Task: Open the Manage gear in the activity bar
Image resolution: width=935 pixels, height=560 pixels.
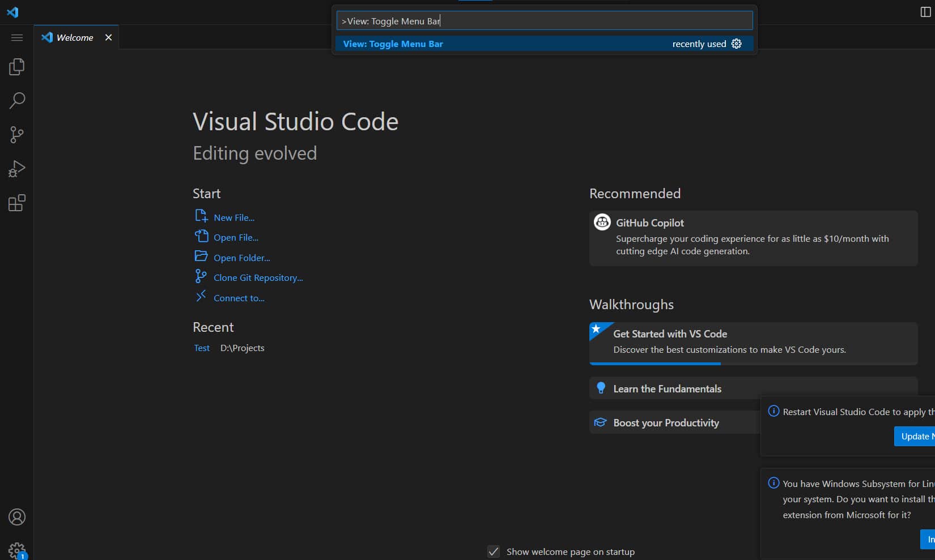Action: (17, 550)
